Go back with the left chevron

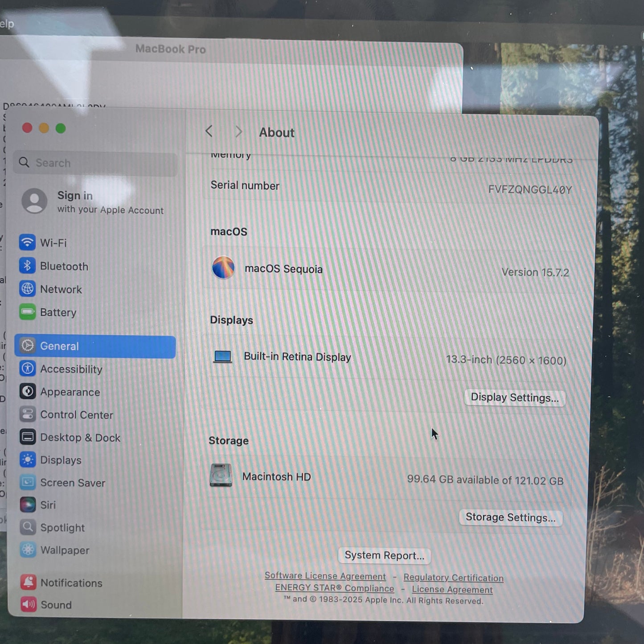209,131
